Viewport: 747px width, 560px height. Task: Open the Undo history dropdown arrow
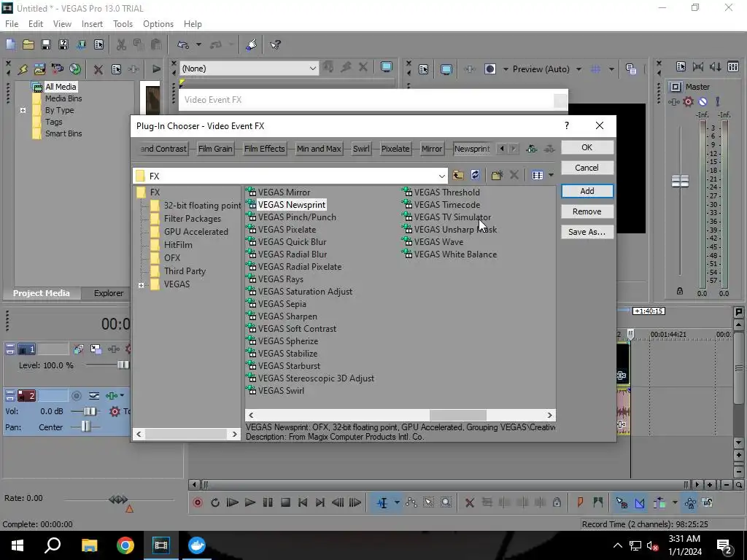click(198, 44)
